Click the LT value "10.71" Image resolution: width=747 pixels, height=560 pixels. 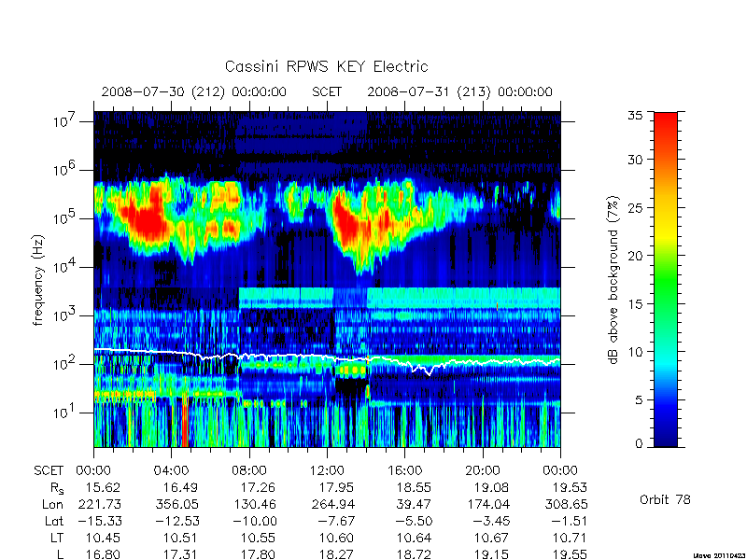(x=570, y=539)
